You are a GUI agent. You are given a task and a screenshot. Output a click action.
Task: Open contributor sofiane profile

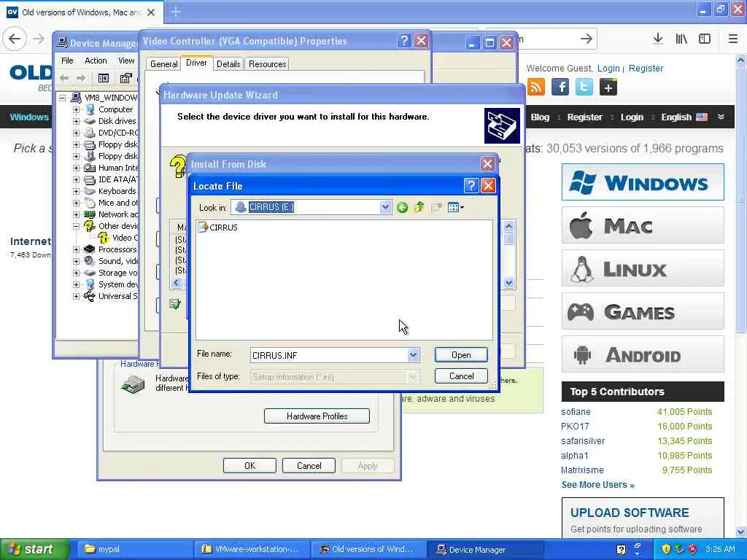pos(576,412)
